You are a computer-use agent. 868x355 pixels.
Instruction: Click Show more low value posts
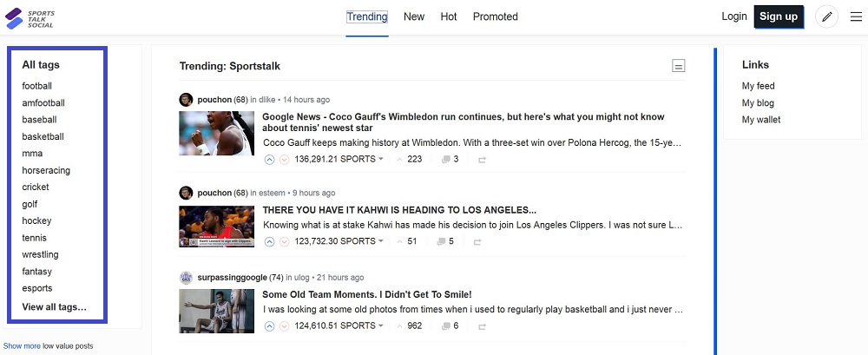tap(22, 345)
